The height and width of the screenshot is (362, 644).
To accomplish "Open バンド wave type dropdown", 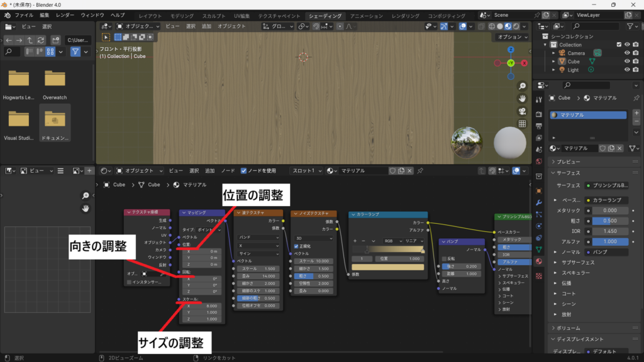I will click(x=258, y=237).
